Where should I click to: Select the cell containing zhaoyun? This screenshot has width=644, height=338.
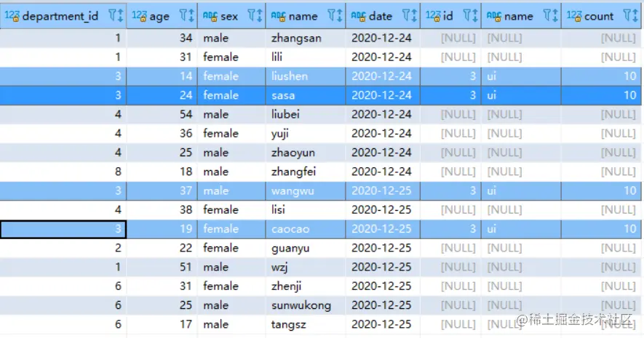coord(306,153)
